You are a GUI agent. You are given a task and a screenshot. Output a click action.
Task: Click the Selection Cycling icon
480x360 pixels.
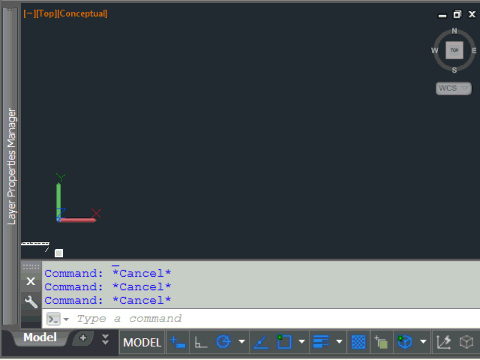pyautogui.click(x=381, y=342)
